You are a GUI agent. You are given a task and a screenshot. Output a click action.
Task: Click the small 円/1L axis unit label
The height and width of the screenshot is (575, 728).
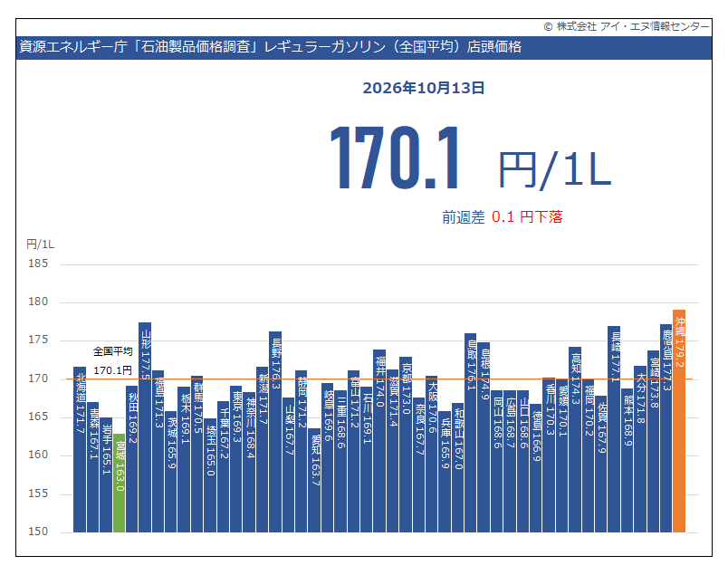40,244
